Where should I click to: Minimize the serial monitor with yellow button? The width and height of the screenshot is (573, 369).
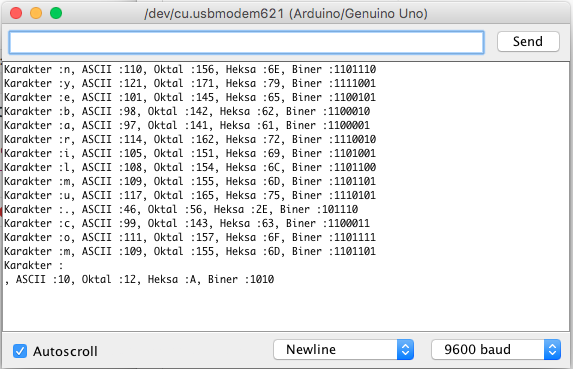(x=36, y=14)
